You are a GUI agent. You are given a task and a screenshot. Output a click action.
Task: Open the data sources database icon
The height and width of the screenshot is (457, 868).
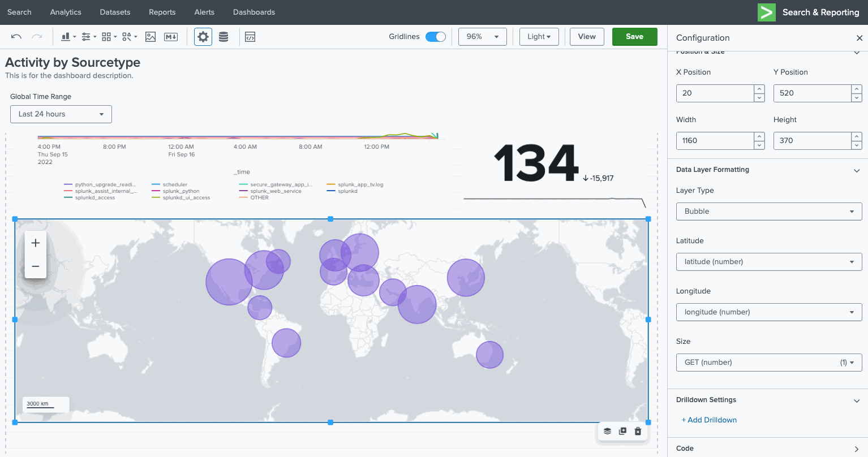click(224, 37)
